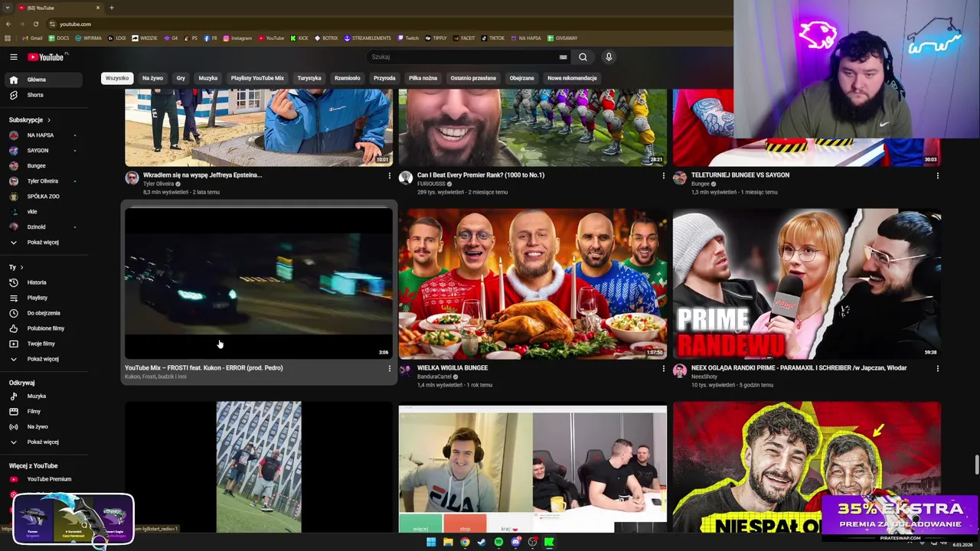Select the Wszystko filter chip
The width and height of the screenshot is (980, 551).
[117, 78]
